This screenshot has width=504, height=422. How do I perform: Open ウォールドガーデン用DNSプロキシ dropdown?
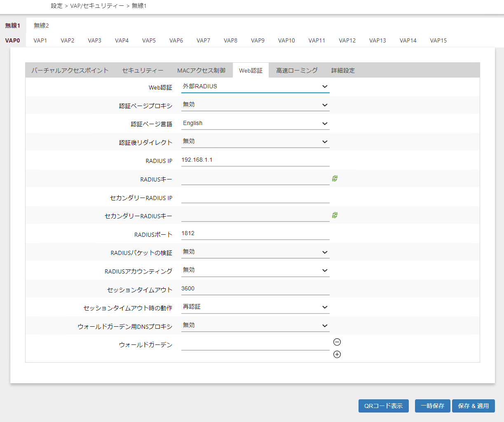coord(256,325)
